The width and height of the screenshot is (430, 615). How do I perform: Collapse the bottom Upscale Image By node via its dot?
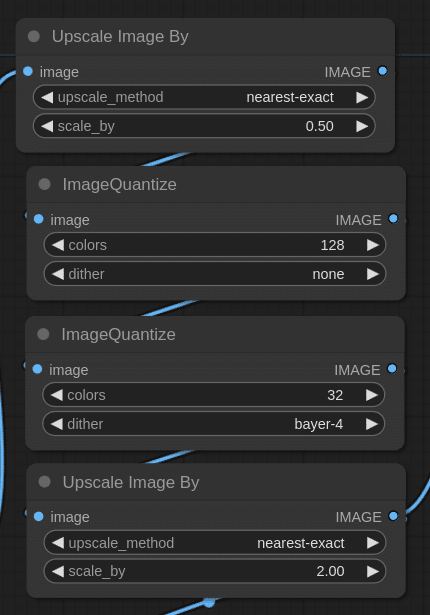pyautogui.click(x=44, y=482)
